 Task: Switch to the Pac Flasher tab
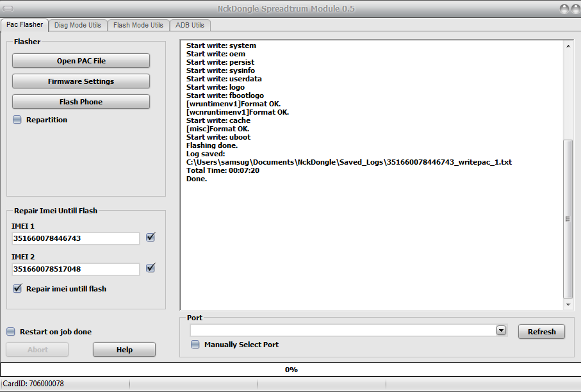click(24, 25)
